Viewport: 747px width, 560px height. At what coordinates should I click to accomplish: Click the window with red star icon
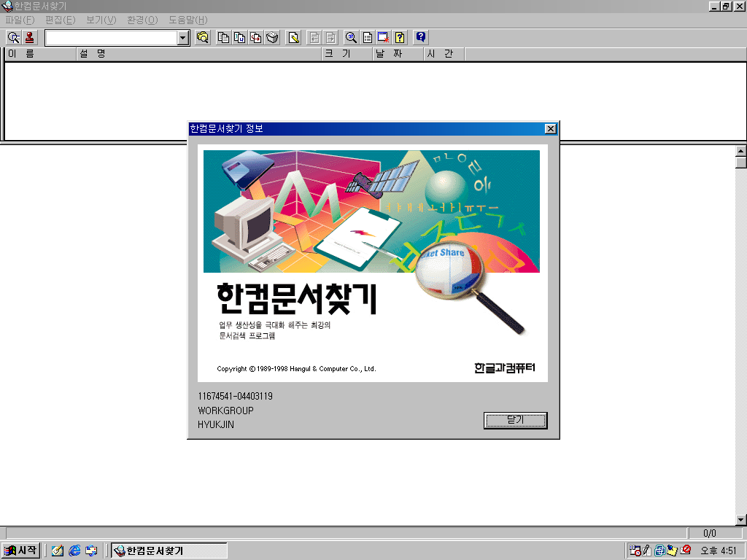tap(384, 38)
